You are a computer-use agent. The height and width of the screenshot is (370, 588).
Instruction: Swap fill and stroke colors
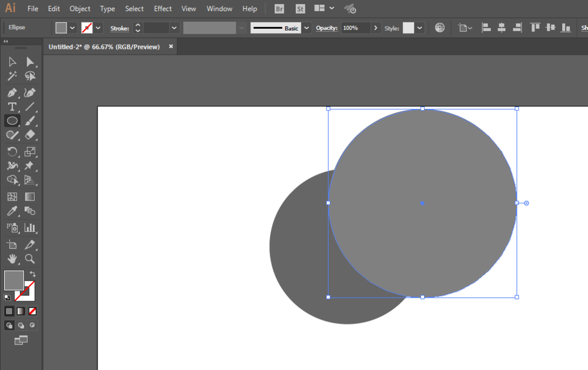tap(32, 274)
